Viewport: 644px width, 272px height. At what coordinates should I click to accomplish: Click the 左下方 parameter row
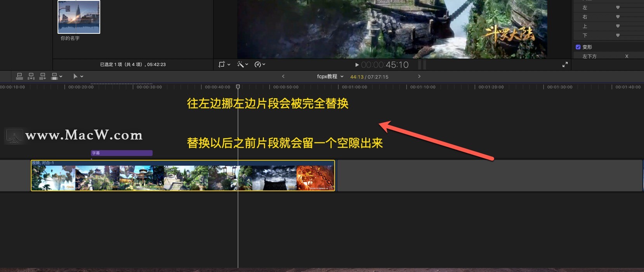click(609, 56)
